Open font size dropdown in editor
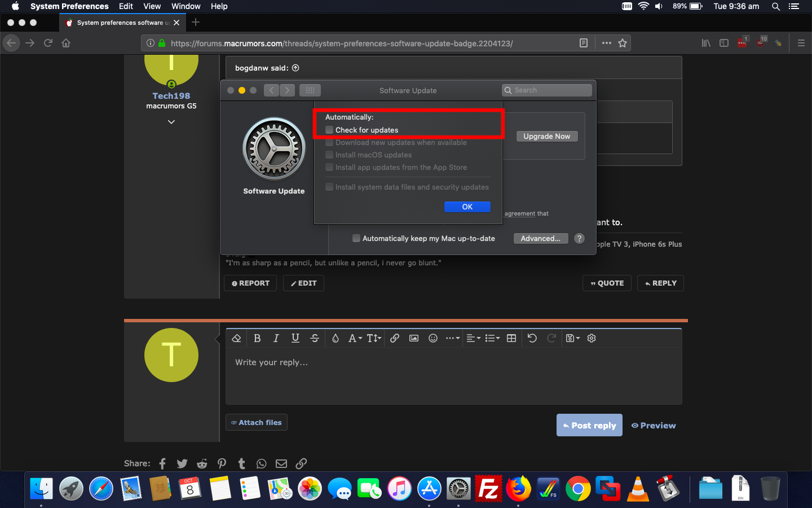Image resolution: width=812 pixels, height=508 pixels. coord(374,338)
